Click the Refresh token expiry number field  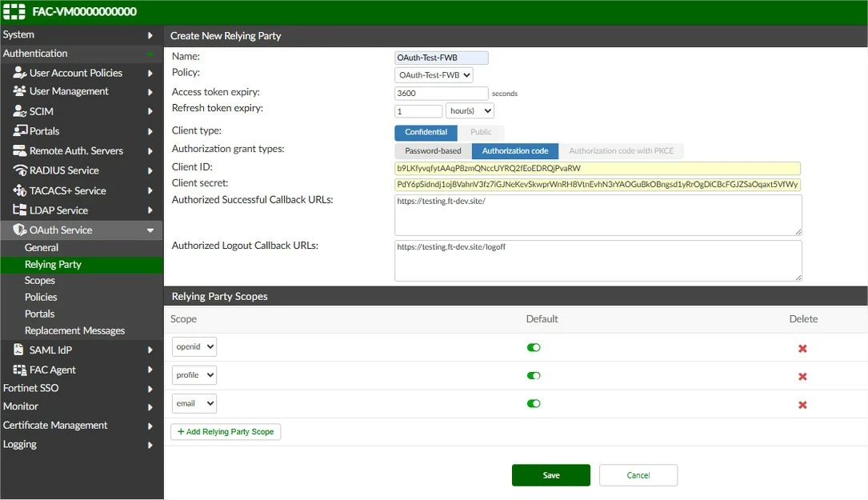pyautogui.click(x=418, y=111)
